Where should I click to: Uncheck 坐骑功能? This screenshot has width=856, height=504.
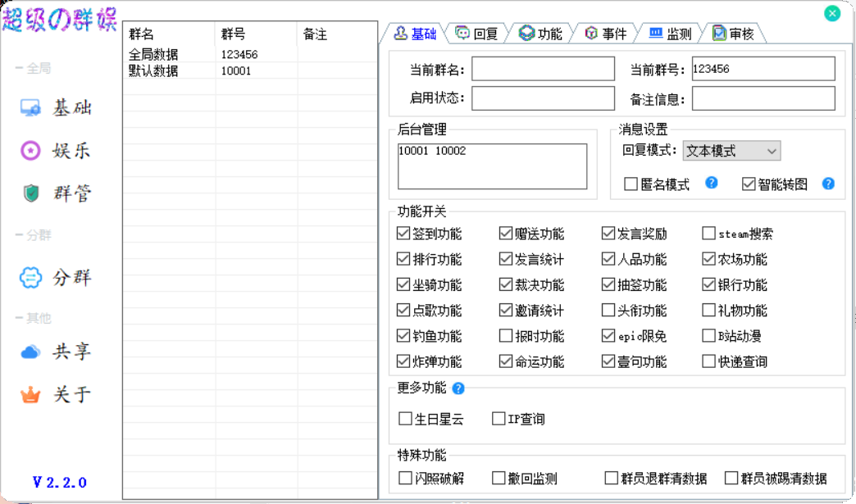click(403, 284)
